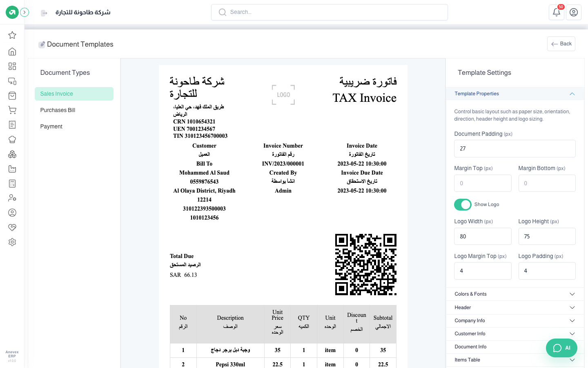
Task: Open the receipt icon in the sidebar
Action: [12, 125]
